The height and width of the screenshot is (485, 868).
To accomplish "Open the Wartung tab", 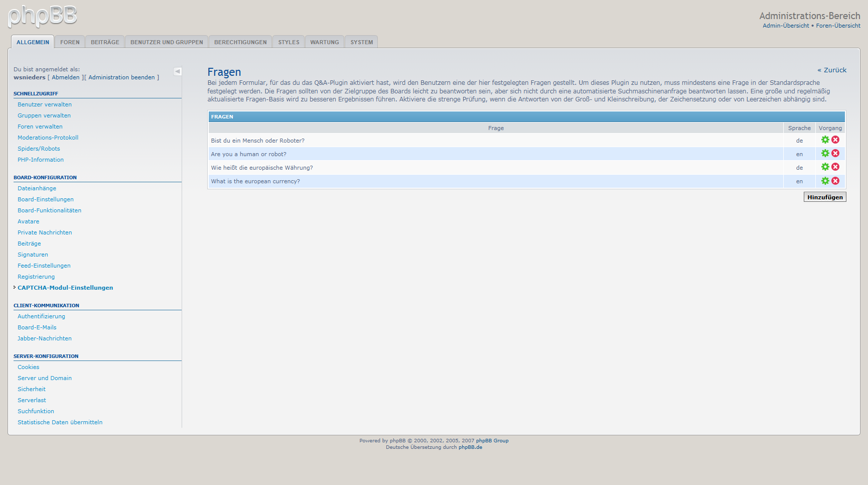I will click(324, 42).
